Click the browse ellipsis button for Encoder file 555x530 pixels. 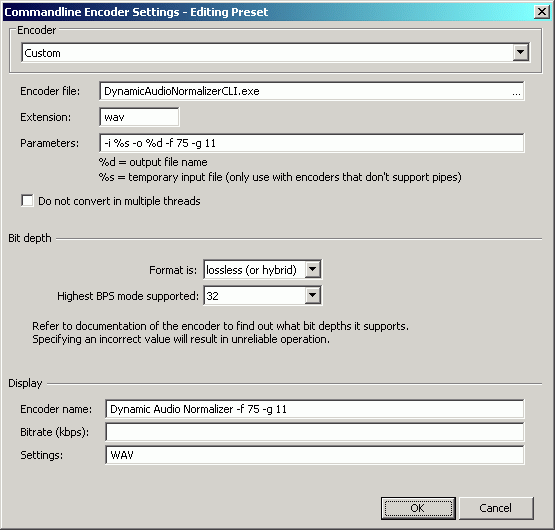[x=516, y=92]
